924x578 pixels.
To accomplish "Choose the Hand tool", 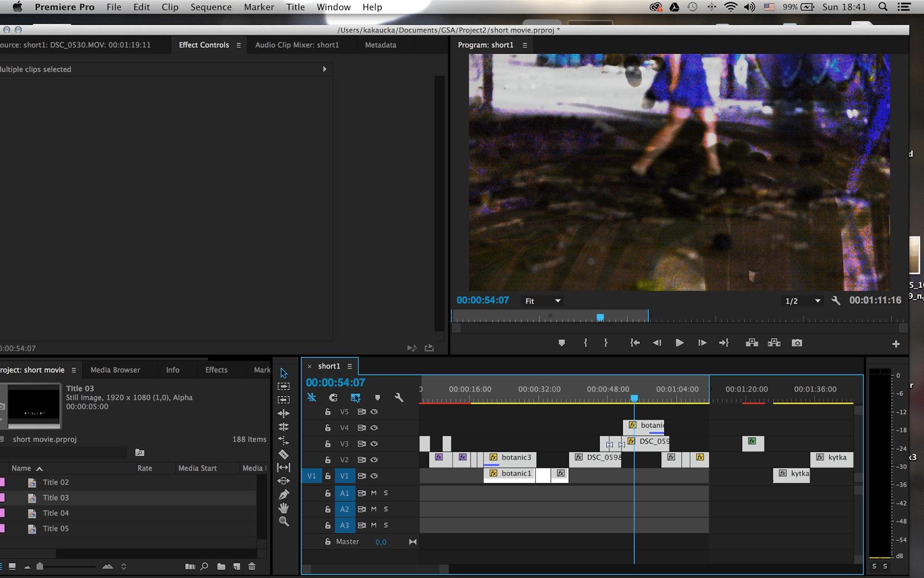I will (284, 508).
